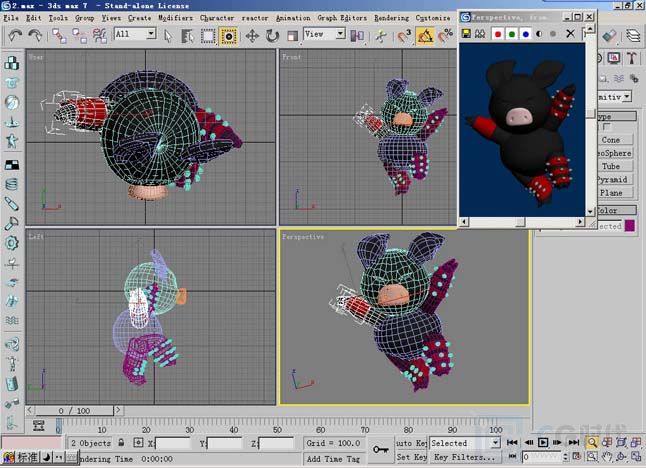Viewport: 646px width, 468px height.
Task: Click the reactor spring coil icon
Action: click(x=12, y=184)
